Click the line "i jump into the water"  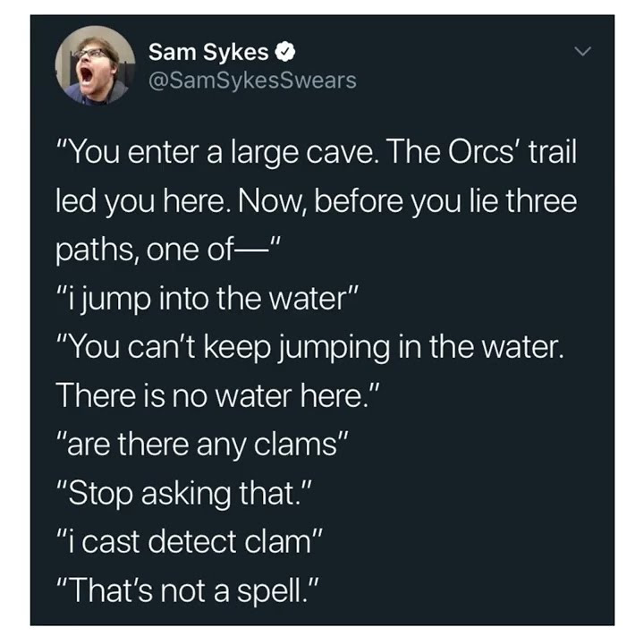pos(208,299)
